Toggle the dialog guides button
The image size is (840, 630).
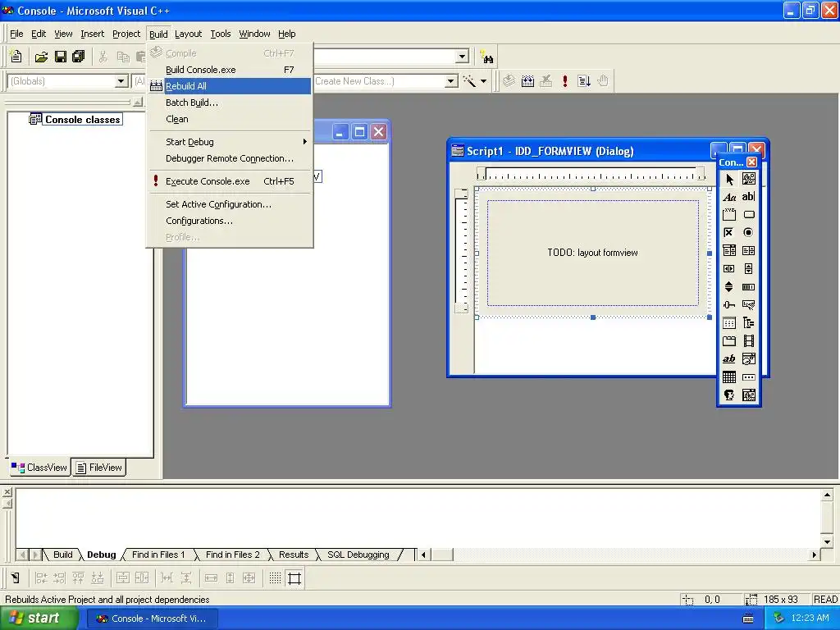pos(294,578)
